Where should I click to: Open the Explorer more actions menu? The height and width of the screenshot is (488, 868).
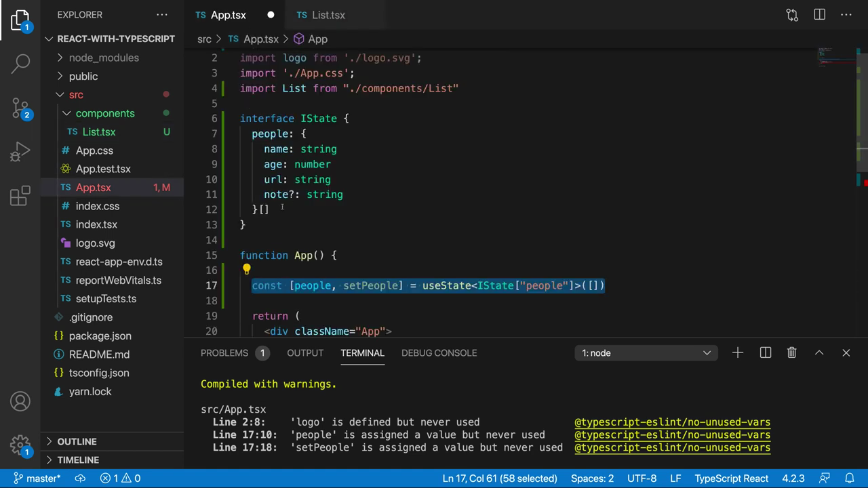[161, 15]
